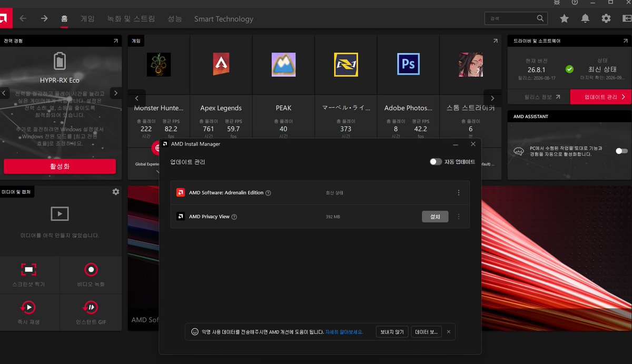632x364 pixels.
Task: Click the 26.8.1 current version text
Action: point(536,70)
